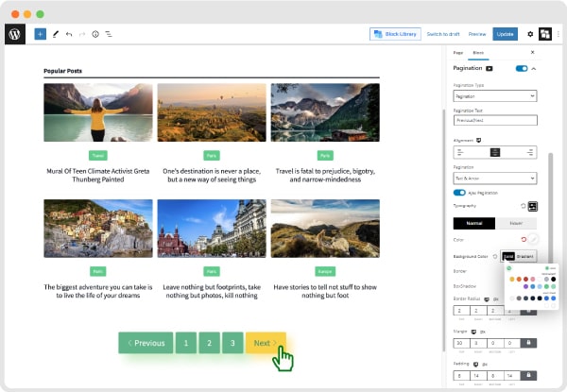Open the Pagination Type dropdown
Viewport: 567px width, 392px height.
(x=495, y=95)
